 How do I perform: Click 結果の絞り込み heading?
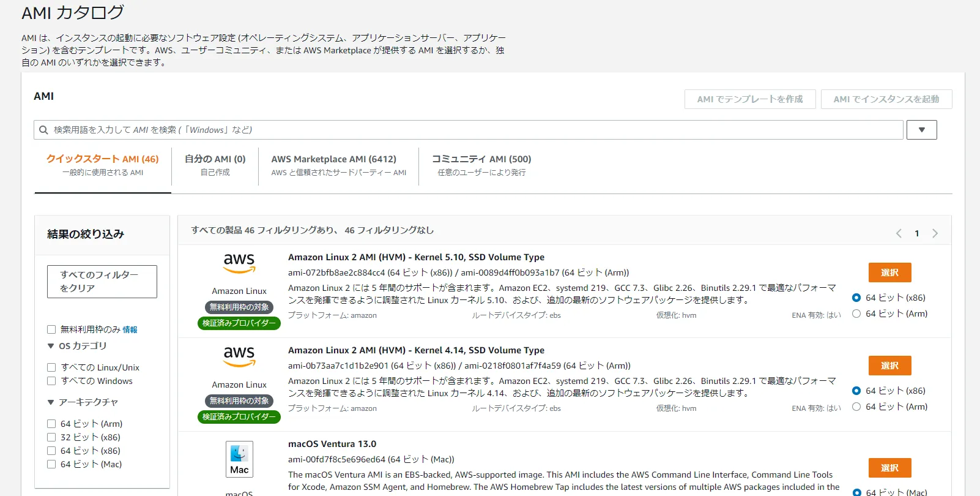click(x=86, y=234)
